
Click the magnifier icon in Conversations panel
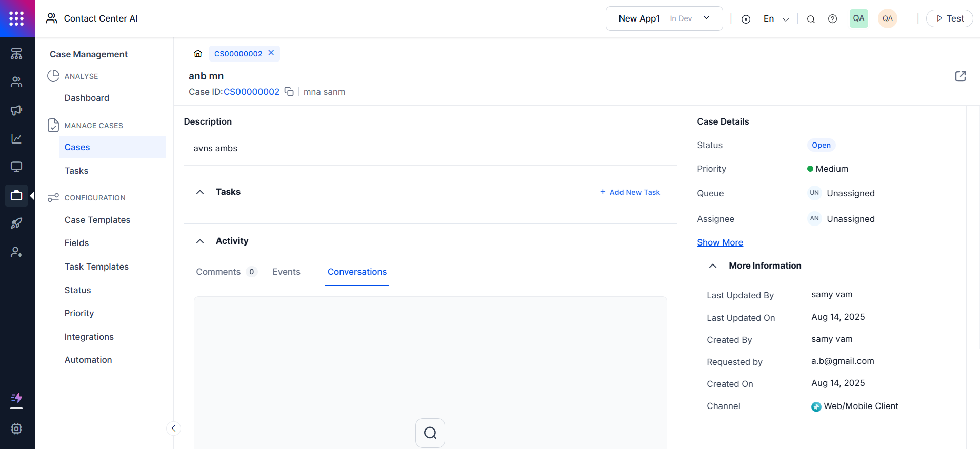[430, 433]
